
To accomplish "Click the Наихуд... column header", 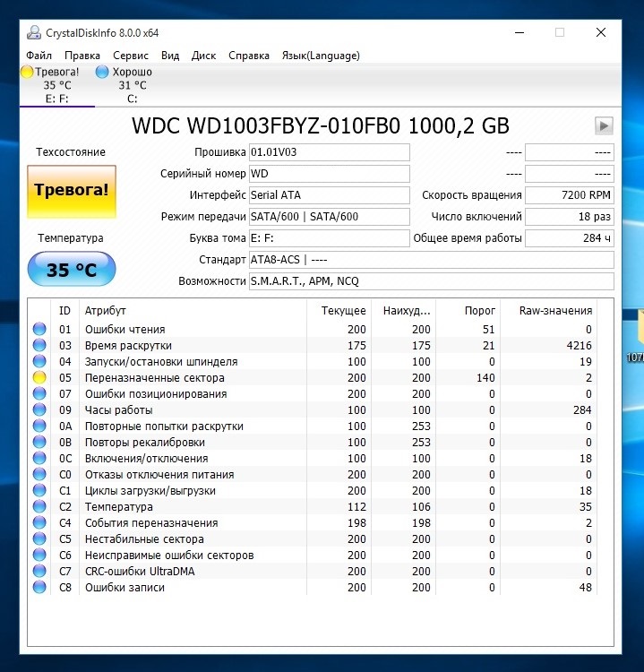I will click(x=403, y=311).
